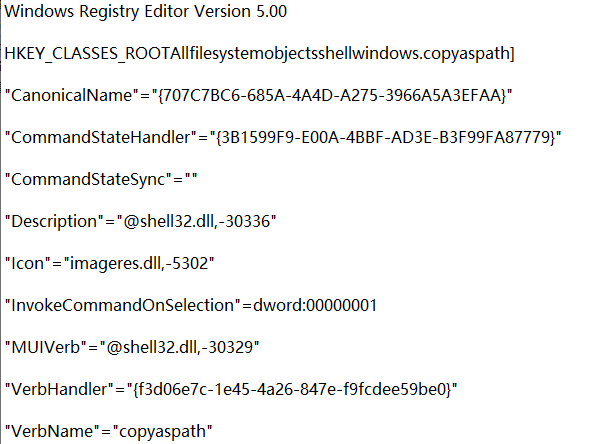The height and width of the screenshot is (444, 598).
Task: Click the VerbName entry name
Action: [52, 431]
